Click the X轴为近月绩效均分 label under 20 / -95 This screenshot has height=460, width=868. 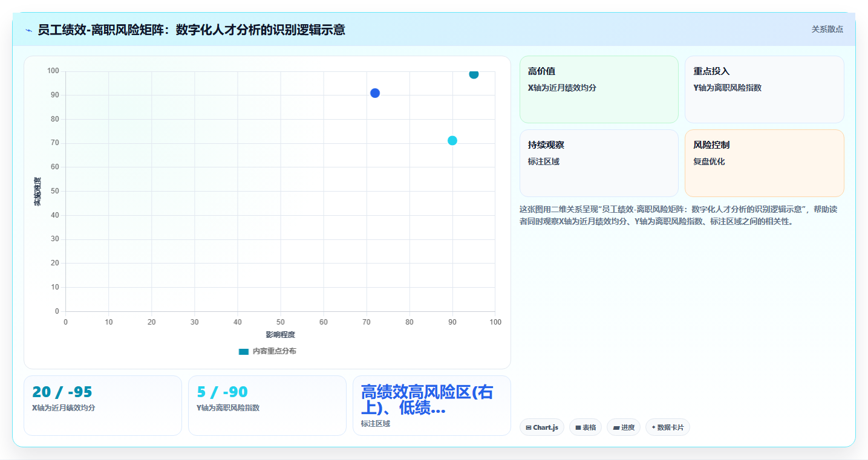[64, 408]
